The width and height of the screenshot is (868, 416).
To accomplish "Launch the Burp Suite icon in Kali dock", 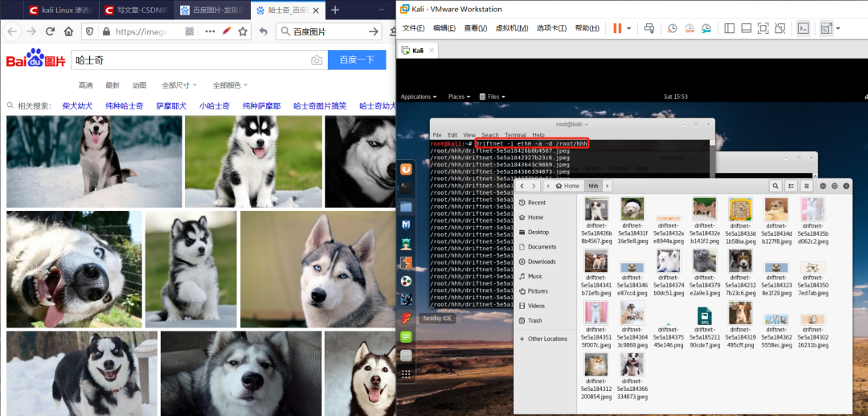I will click(x=406, y=262).
